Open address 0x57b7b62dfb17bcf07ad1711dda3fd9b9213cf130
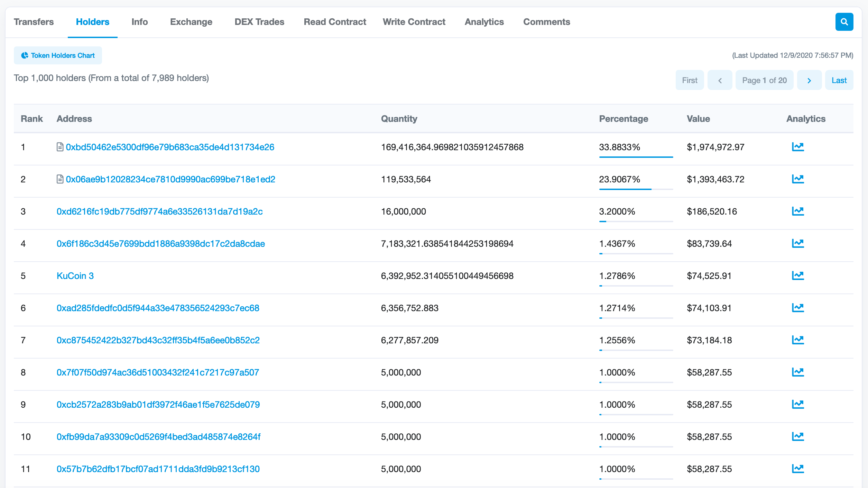 click(x=158, y=469)
